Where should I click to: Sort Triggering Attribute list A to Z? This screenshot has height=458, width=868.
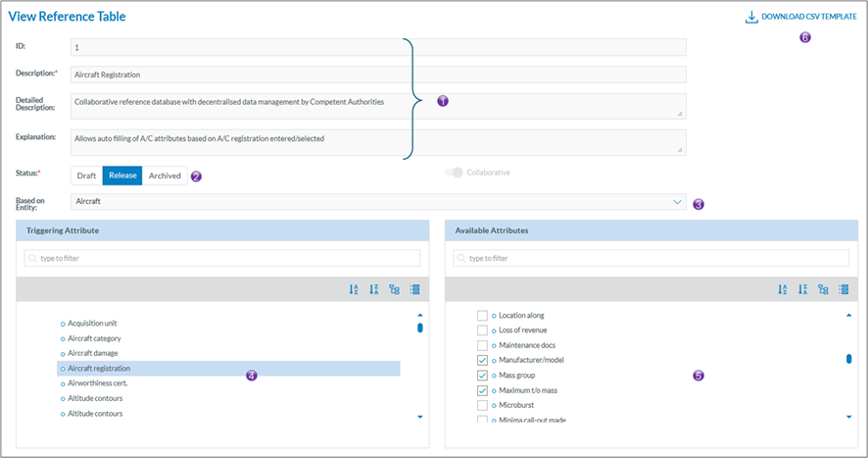354,289
